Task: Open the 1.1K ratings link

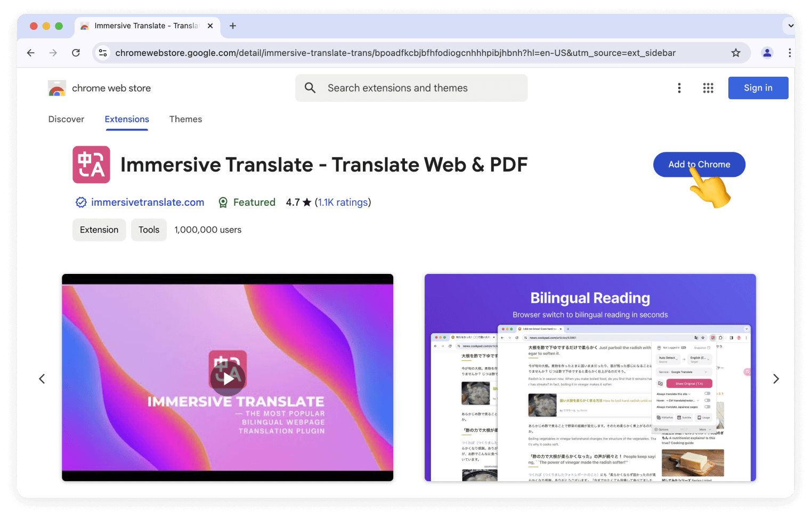Action: (343, 203)
